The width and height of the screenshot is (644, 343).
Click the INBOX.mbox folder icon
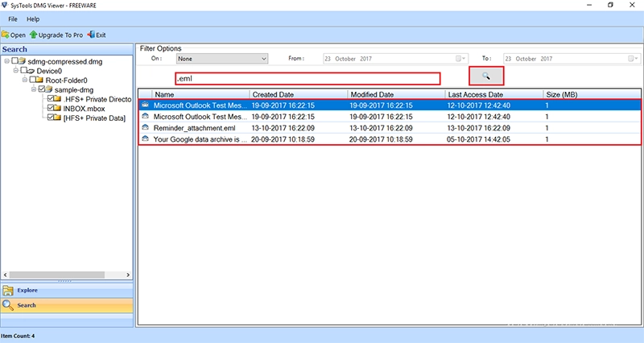pos(58,109)
